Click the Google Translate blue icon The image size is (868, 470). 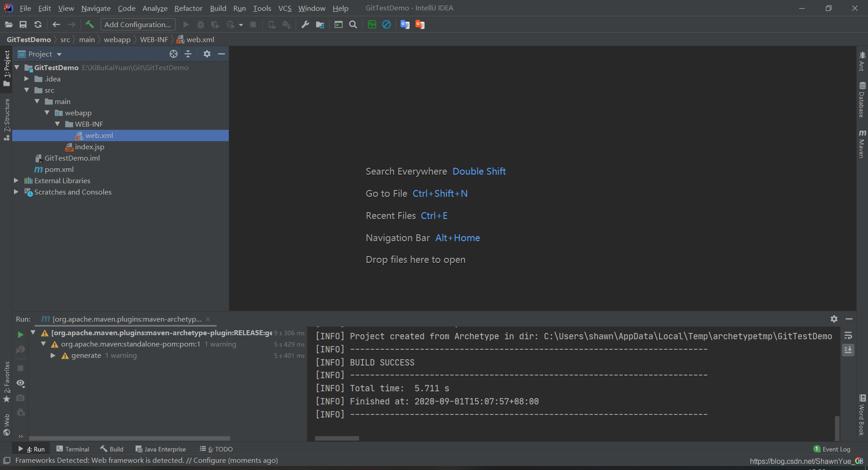click(x=405, y=24)
